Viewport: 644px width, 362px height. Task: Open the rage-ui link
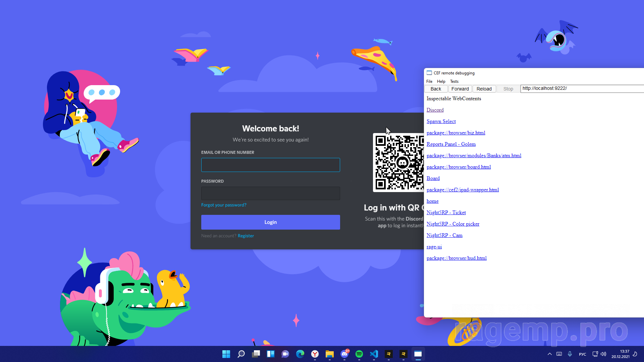(434, 247)
